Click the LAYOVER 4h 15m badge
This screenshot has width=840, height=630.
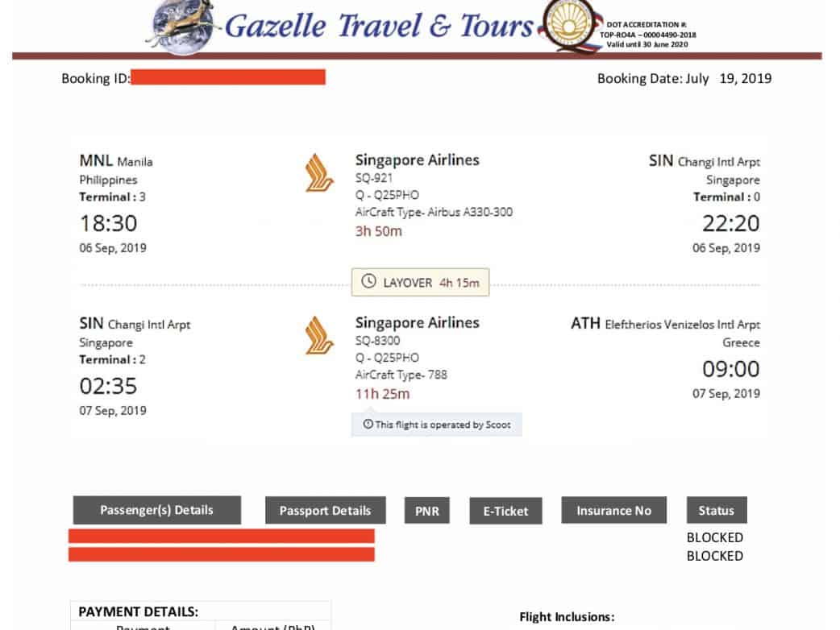[x=420, y=282]
